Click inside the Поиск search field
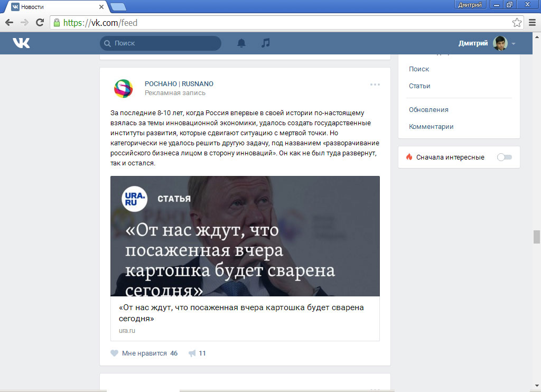This screenshot has height=392, width=541. tap(161, 43)
